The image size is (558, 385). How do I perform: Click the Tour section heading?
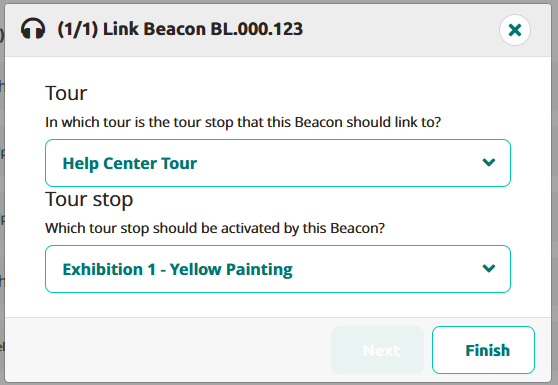[66, 93]
